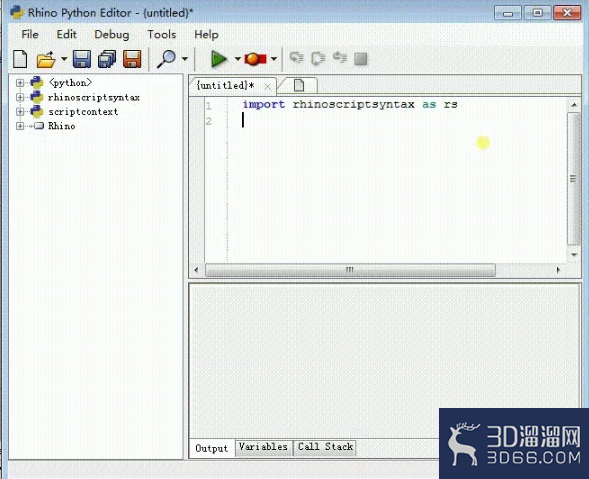Open dropdown arrow next to run button
The height and width of the screenshot is (479, 589).
pos(237,59)
